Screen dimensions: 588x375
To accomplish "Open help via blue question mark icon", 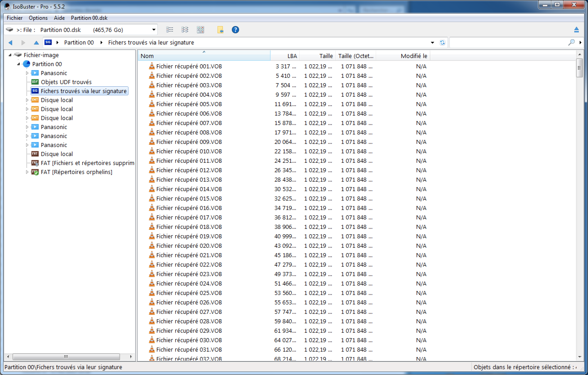I will (235, 30).
